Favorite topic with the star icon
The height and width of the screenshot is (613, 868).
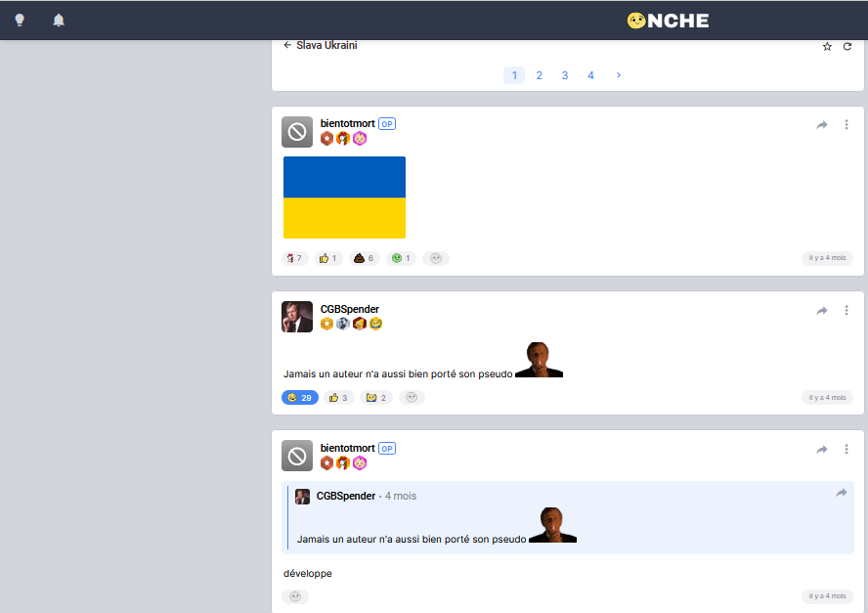pos(827,46)
